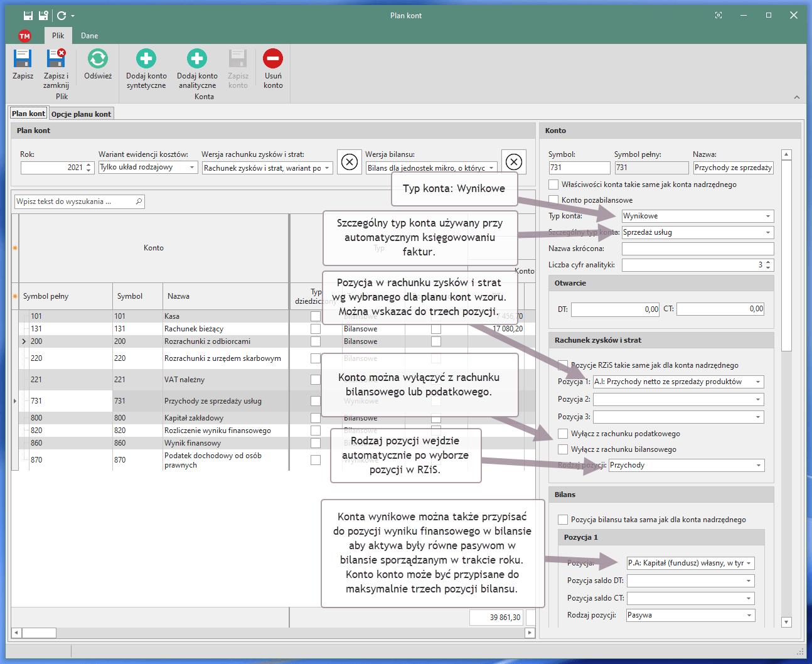Click the search magnifier in the filter box

coord(139,201)
